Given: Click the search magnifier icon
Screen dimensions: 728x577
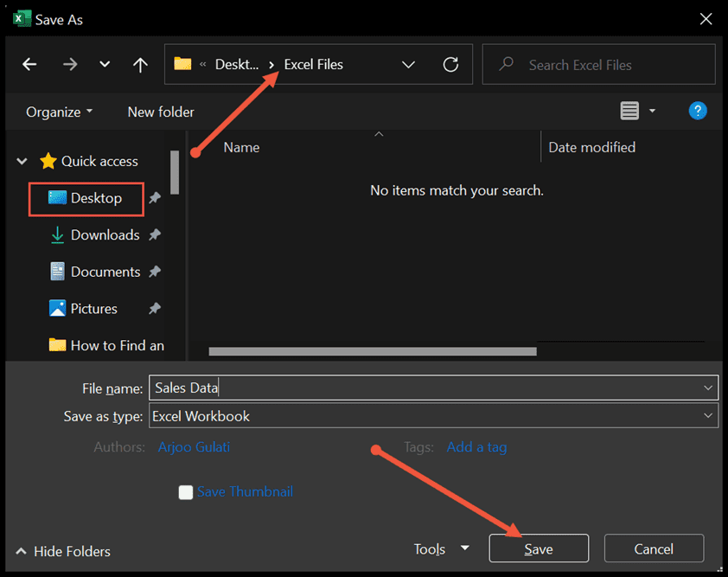Looking at the screenshot, I should click(505, 64).
